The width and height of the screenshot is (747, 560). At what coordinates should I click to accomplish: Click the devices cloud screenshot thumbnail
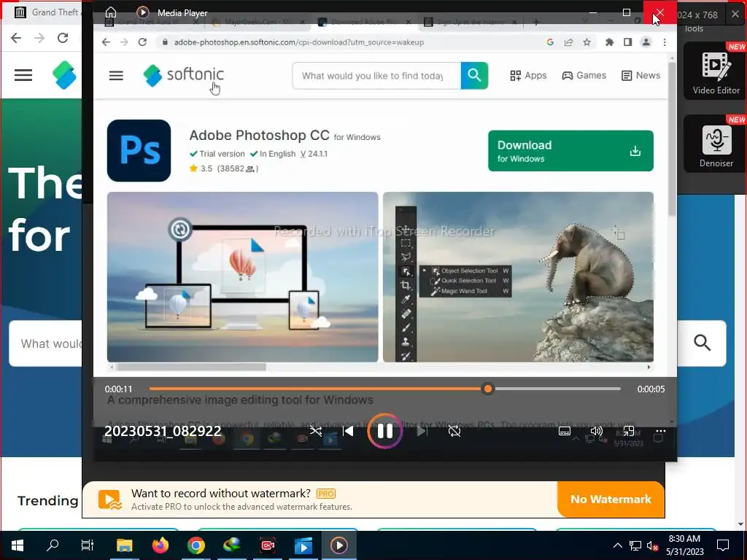tap(242, 277)
